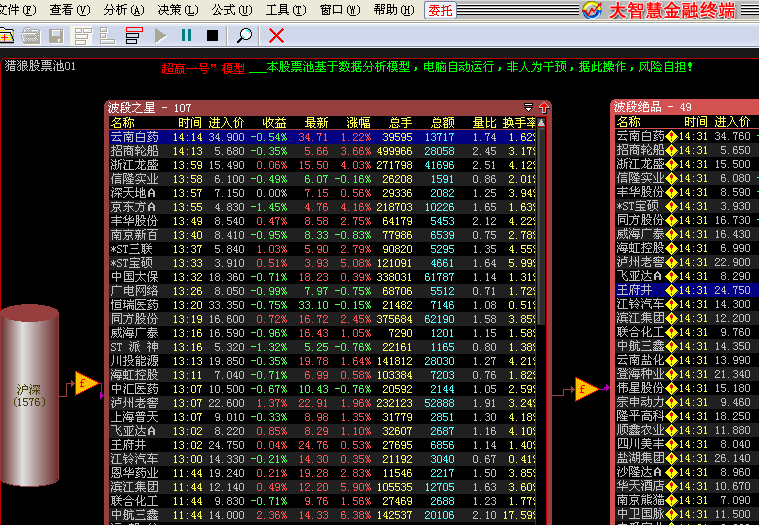Click the orange filter triangle before 波段绝品 panel
This screenshot has width=759, height=525.
586,389
